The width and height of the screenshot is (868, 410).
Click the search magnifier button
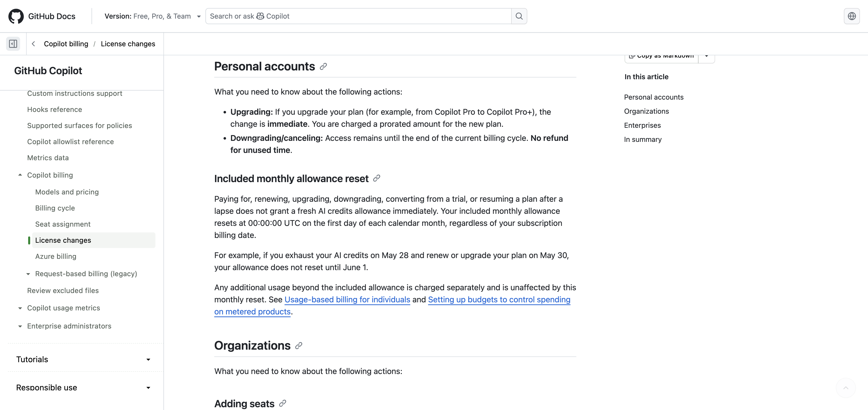click(519, 16)
